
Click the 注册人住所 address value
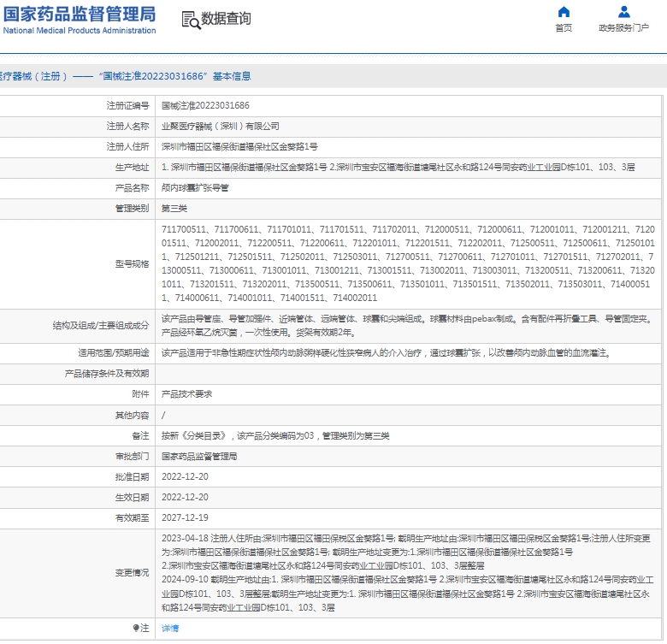point(239,147)
